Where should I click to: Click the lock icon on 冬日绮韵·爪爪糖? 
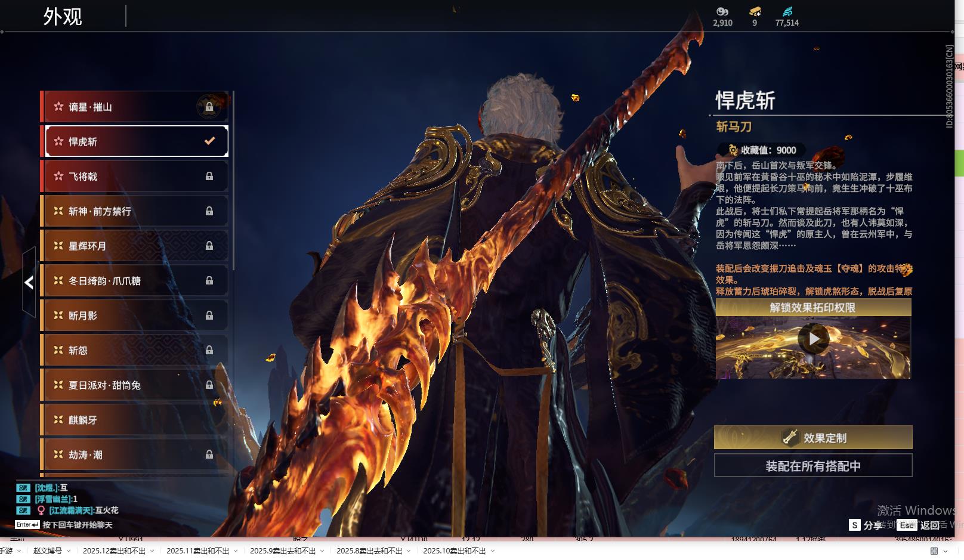pyautogui.click(x=209, y=280)
